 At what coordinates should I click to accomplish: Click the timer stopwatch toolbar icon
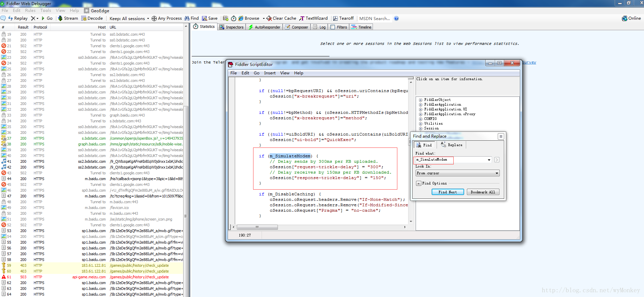(x=234, y=18)
